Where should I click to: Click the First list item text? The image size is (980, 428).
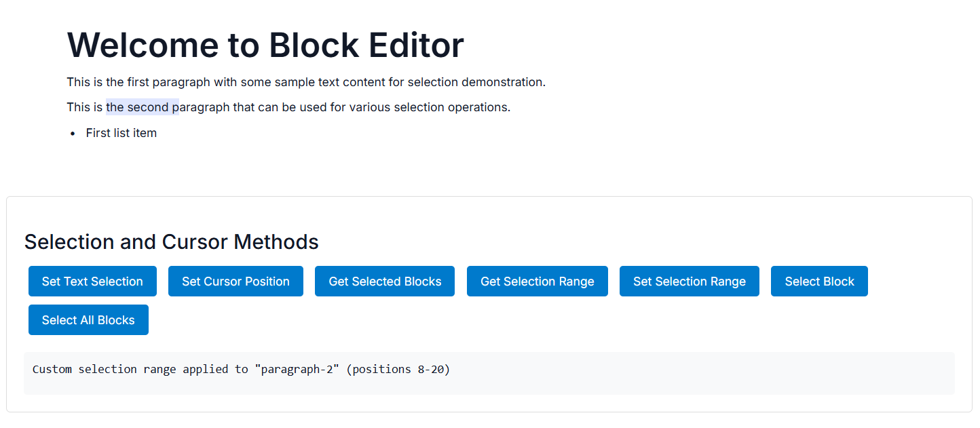click(121, 133)
